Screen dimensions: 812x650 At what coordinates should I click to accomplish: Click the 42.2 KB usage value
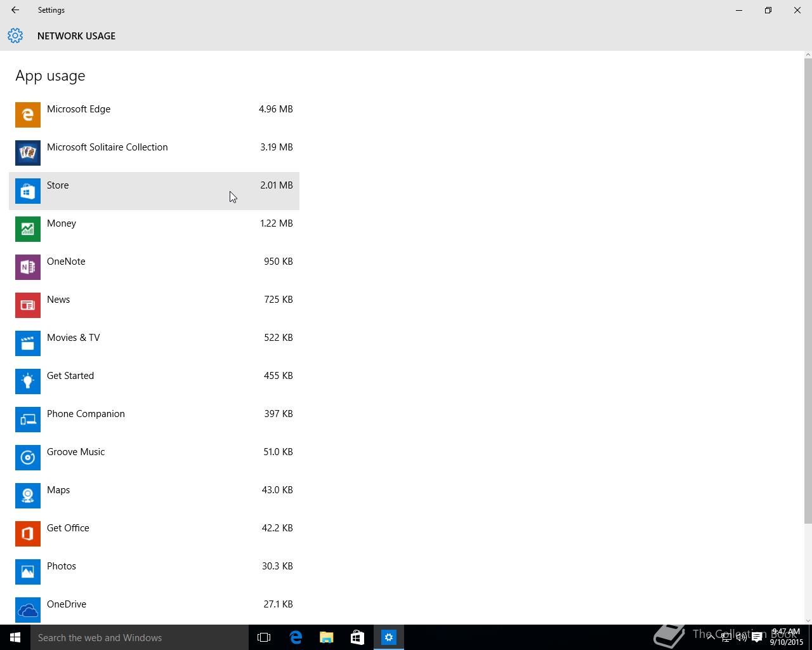[x=277, y=528]
